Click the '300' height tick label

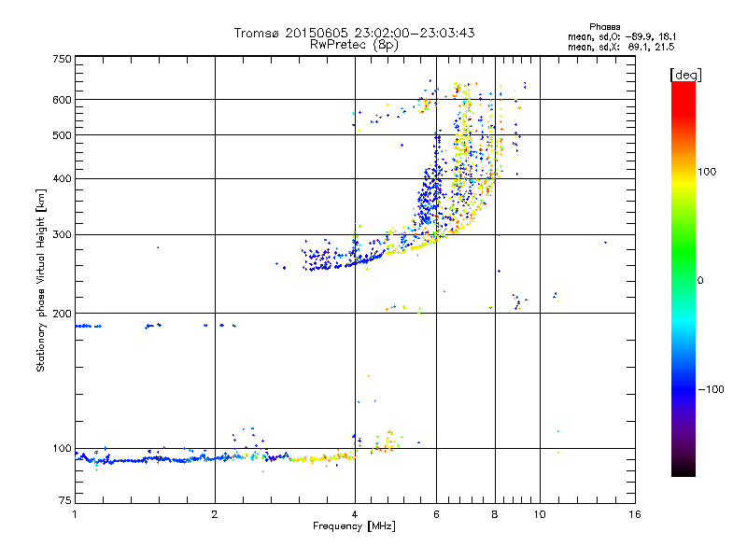(x=62, y=234)
